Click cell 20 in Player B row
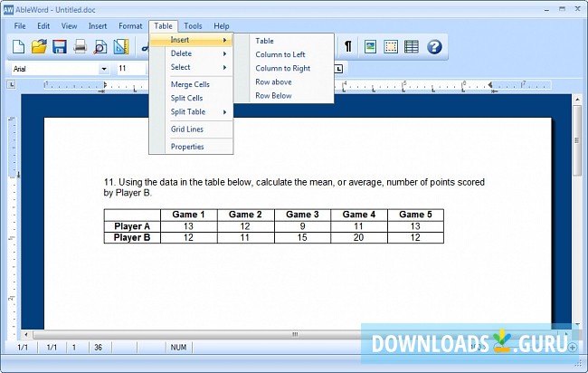 [x=358, y=237]
